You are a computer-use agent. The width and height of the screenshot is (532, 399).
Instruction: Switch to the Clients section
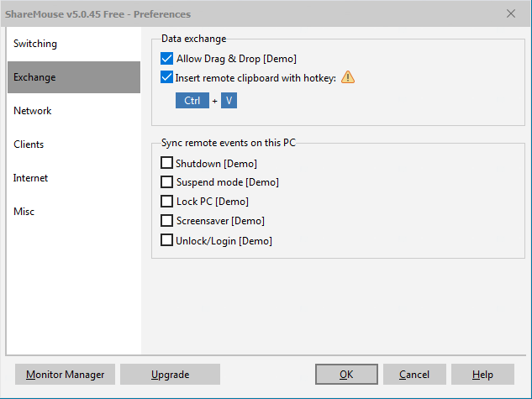tap(73, 144)
